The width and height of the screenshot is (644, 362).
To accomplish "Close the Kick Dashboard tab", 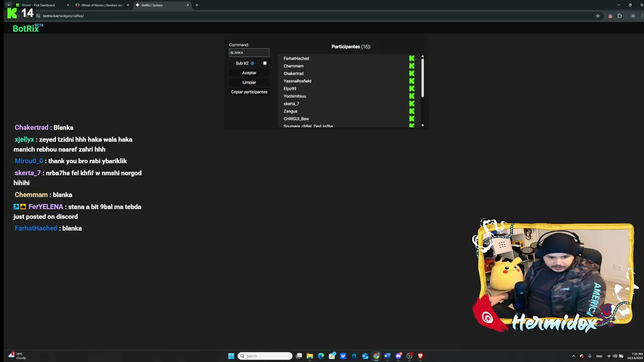I will click(x=68, y=5).
